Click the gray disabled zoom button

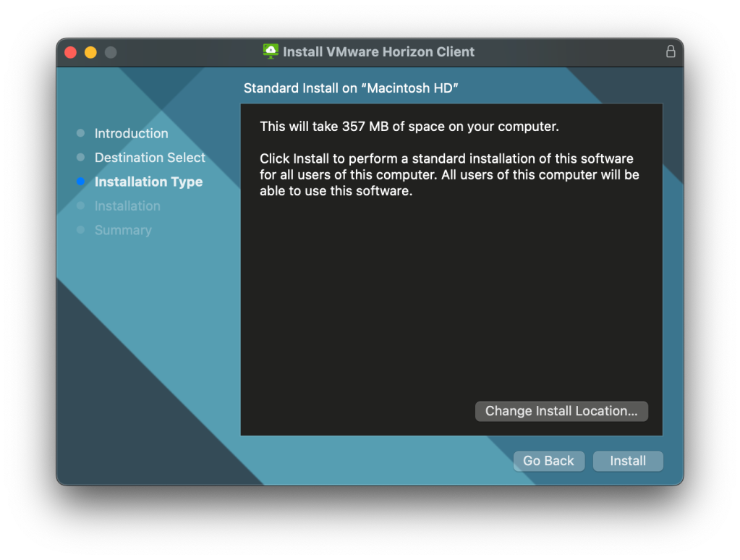pos(111,52)
